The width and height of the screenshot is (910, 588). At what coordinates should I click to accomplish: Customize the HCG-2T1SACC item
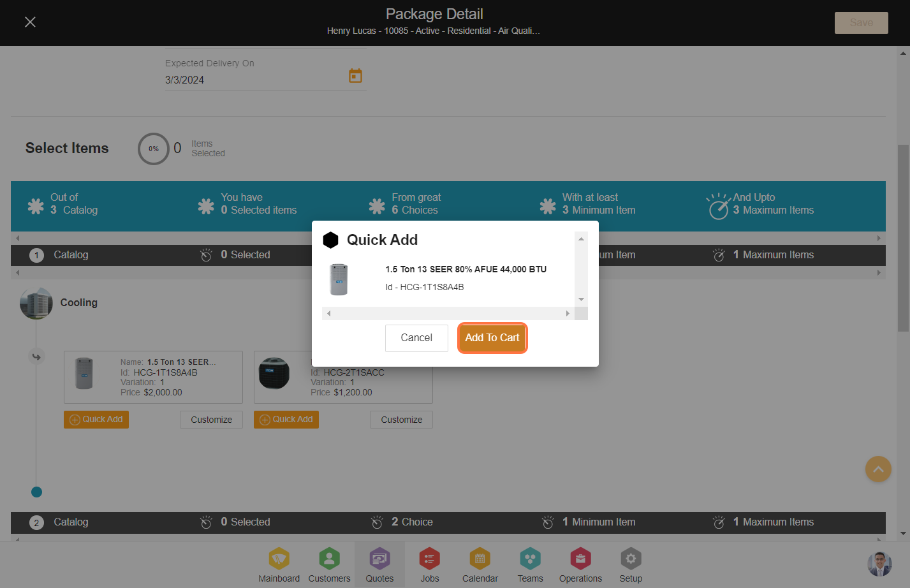[x=402, y=420]
